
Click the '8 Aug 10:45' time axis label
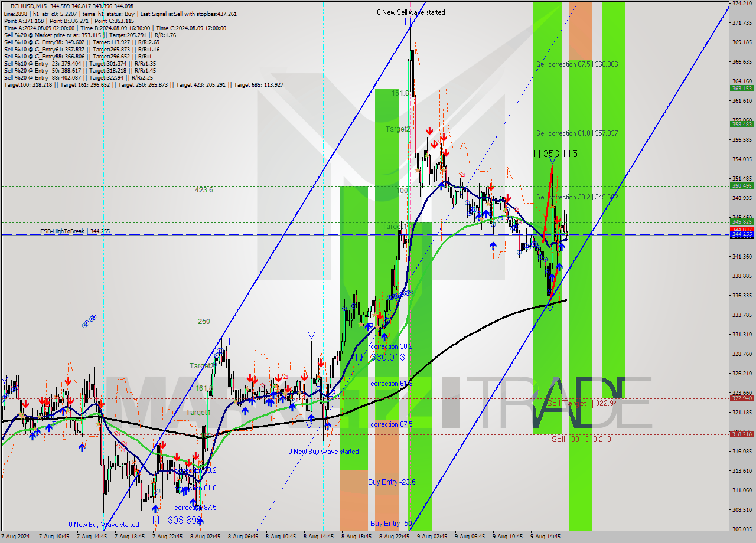[x=281, y=537]
